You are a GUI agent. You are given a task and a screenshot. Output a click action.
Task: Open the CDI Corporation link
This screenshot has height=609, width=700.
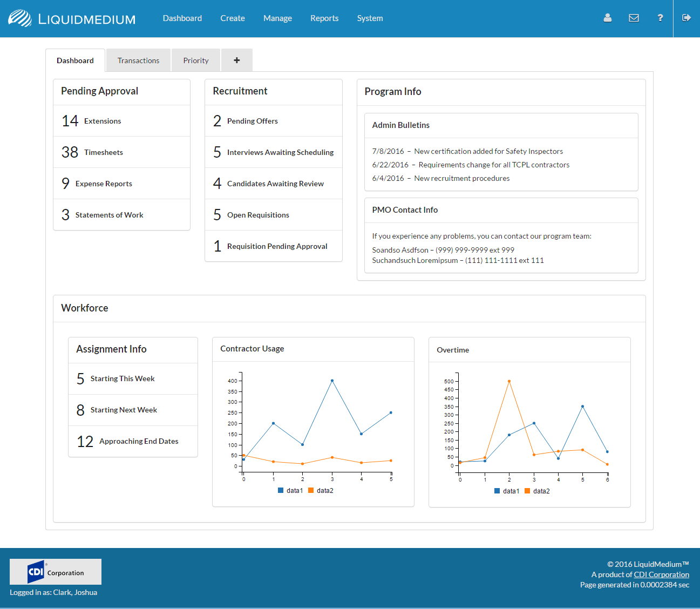[661, 574]
